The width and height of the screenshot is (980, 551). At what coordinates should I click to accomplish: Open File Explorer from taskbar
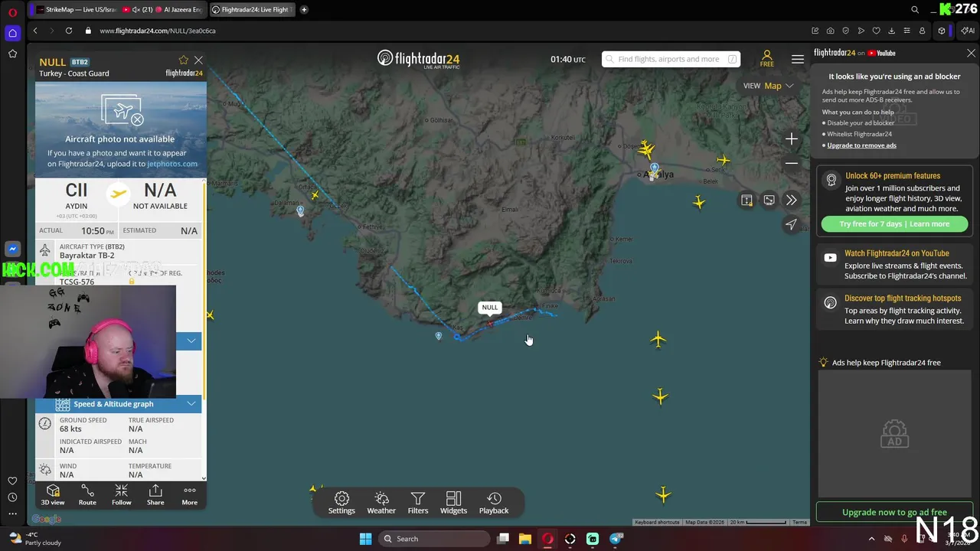click(x=525, y=539)
